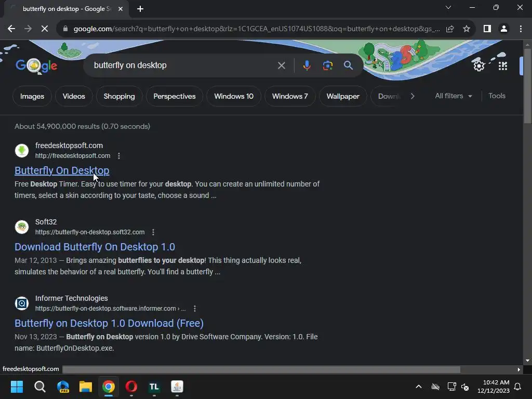The width and height of the screenshot is (532, 399).
Task: Click the Informer Technologies favicon
Action: click(x=22, y=303)
